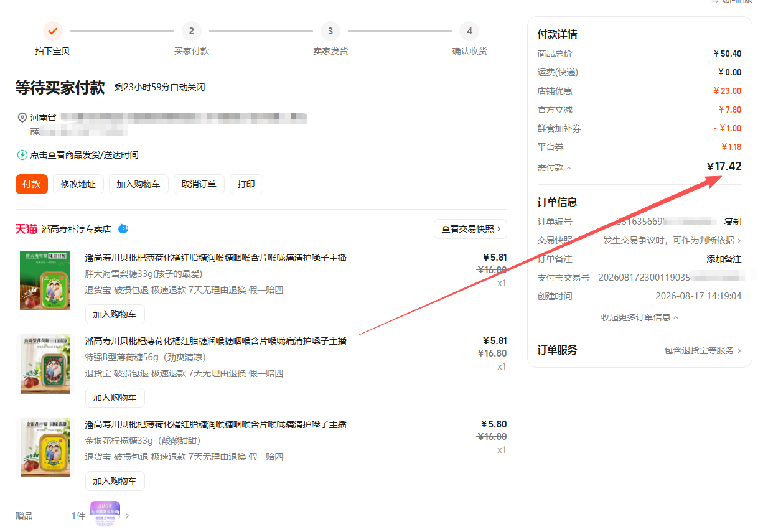The image size is (763, 532).
Task: Click the orange 付款 pay button
Action: pos(32,184)
